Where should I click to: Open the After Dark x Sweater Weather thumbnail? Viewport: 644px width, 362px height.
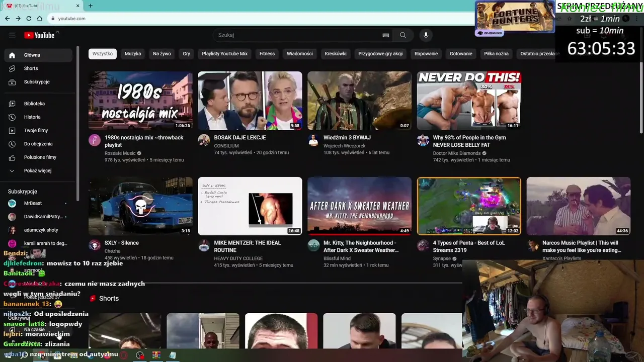tap(359, 206)
